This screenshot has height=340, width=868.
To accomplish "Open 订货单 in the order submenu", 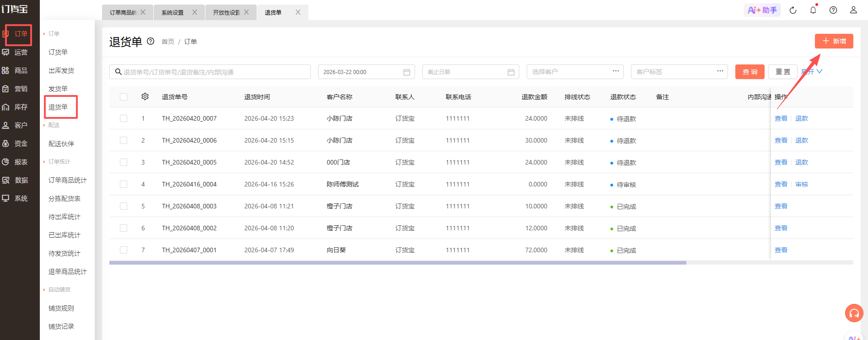I will (58, 52).
